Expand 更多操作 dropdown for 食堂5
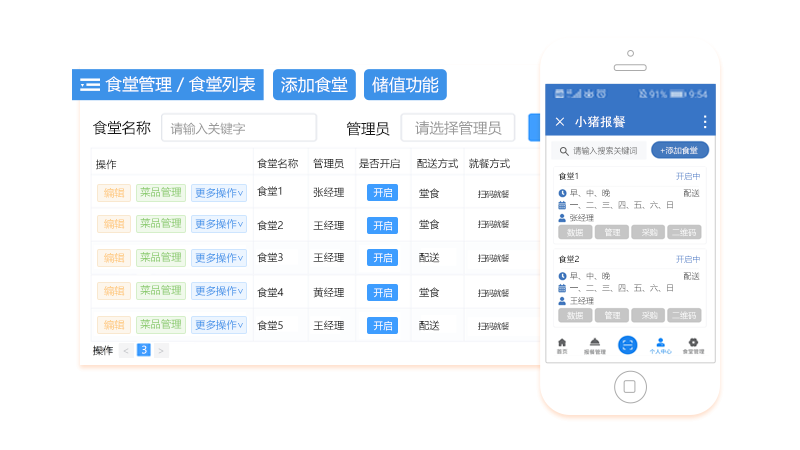800x450 pixels. tap(219, 324)
